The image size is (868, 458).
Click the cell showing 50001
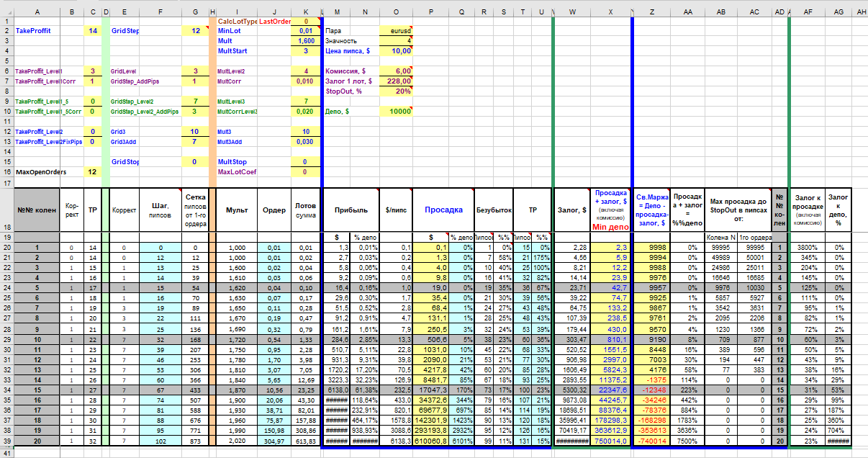point(754,257)
